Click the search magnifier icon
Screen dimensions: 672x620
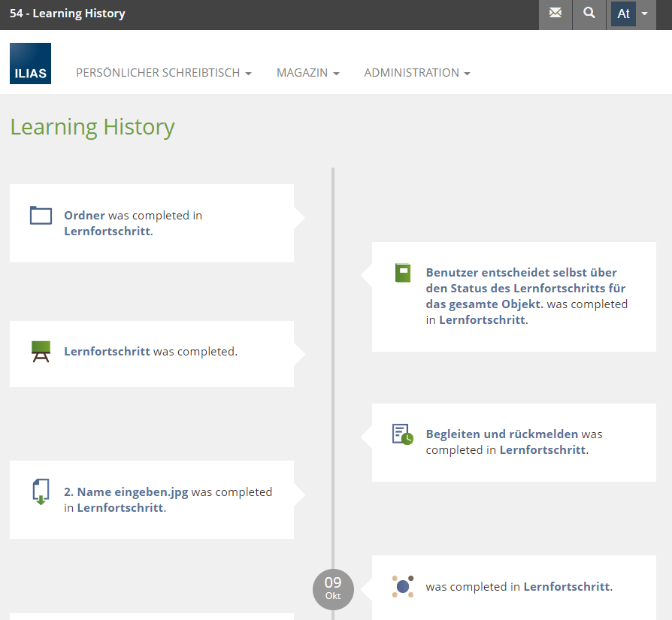click(589, 14)
